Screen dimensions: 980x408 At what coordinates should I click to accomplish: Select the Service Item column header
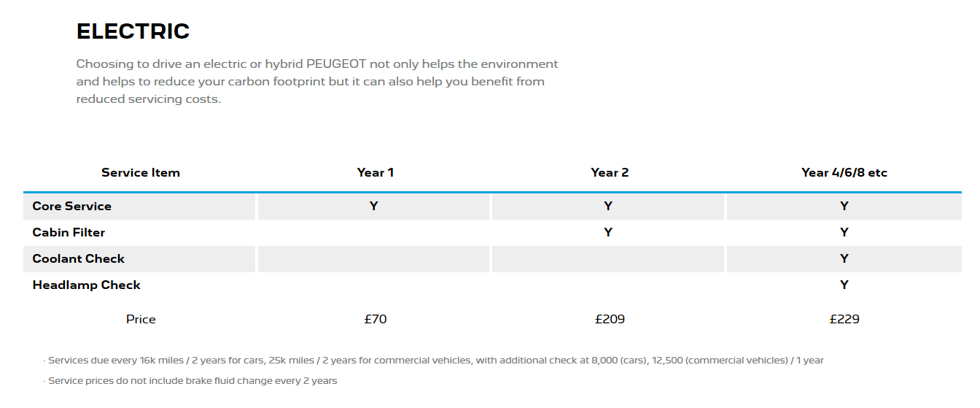point(140,173)
